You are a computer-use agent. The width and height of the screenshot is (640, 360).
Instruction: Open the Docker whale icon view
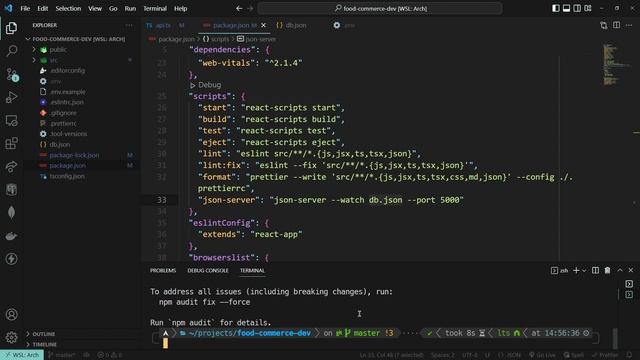click(x=11, y=236)
